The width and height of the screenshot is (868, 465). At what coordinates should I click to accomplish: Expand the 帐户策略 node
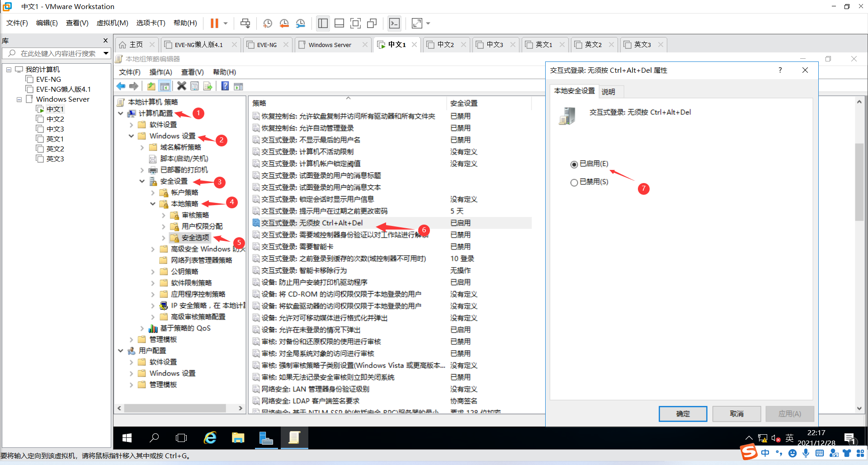point(153,192)
